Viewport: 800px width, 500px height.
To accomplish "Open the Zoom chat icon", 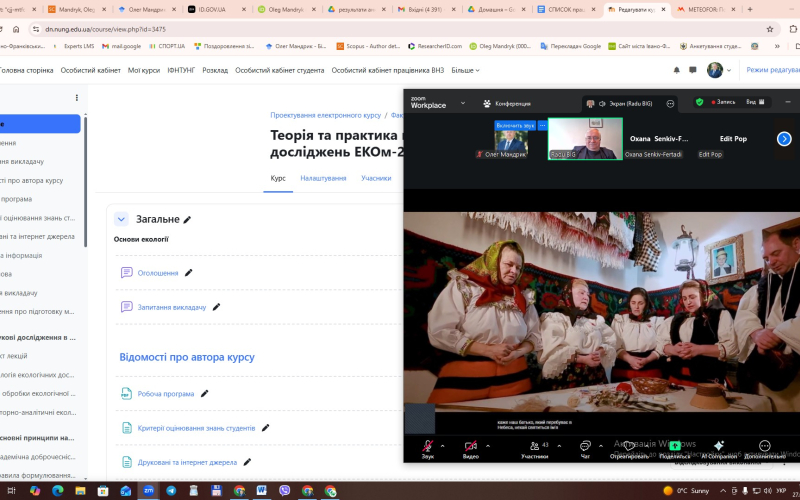I will [586, 446].
